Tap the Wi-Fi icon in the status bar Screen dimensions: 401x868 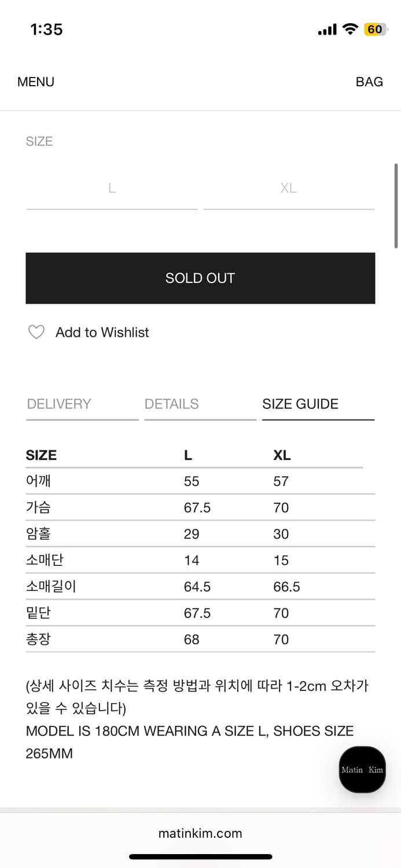[350, 29]
